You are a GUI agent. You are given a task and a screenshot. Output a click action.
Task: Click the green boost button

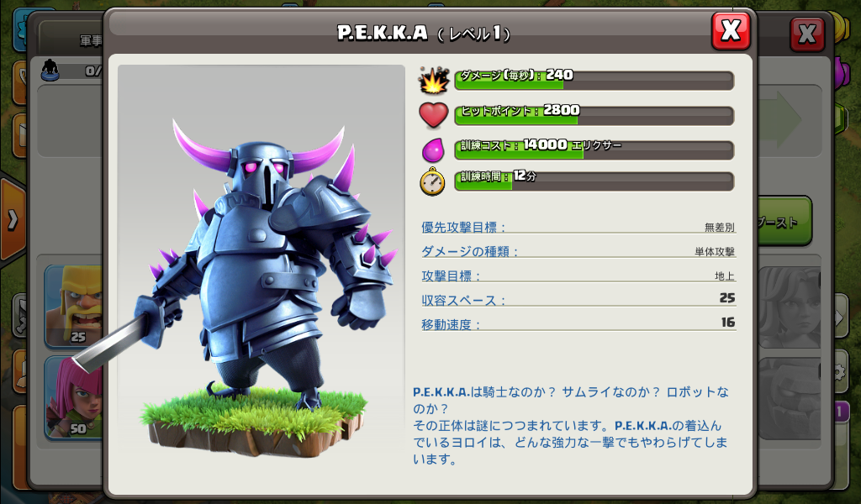[784, 220]
